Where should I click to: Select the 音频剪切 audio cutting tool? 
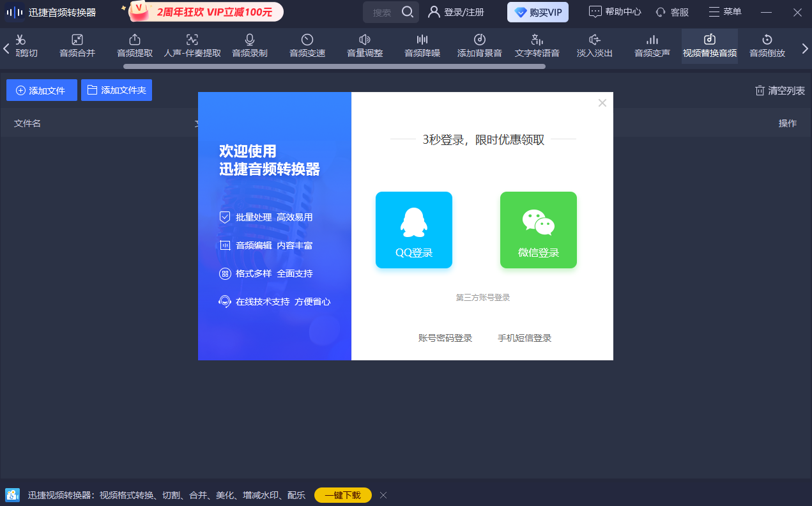[x=24, y=45]
